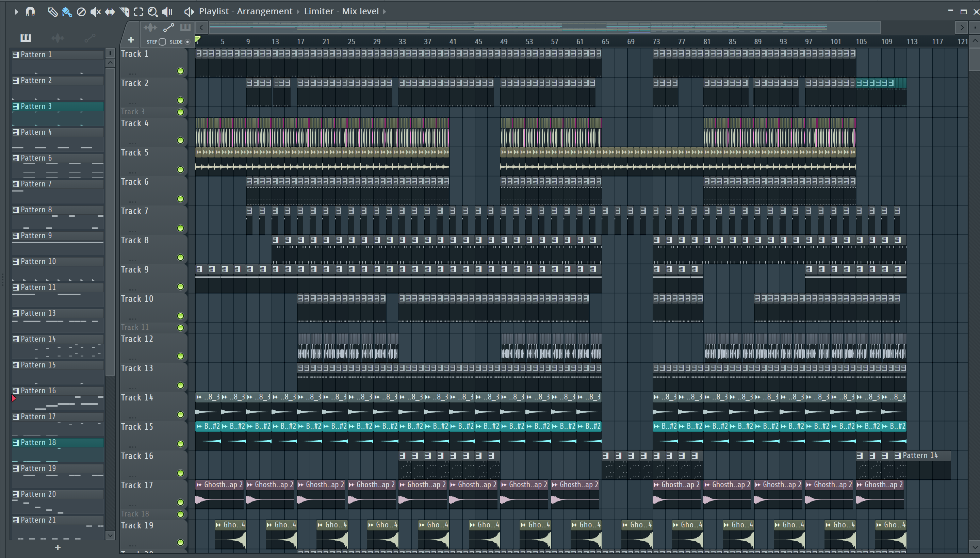Focus automation clips with curve icon above SLIDE
This screenshot has width=980, height=558.
pos(169,28)
